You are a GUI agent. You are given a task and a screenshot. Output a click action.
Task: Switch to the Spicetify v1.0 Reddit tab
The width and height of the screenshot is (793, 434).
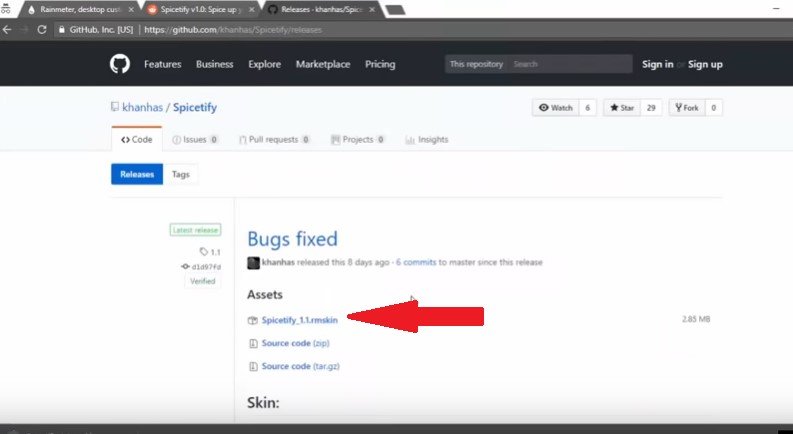[x=201, y=10]
